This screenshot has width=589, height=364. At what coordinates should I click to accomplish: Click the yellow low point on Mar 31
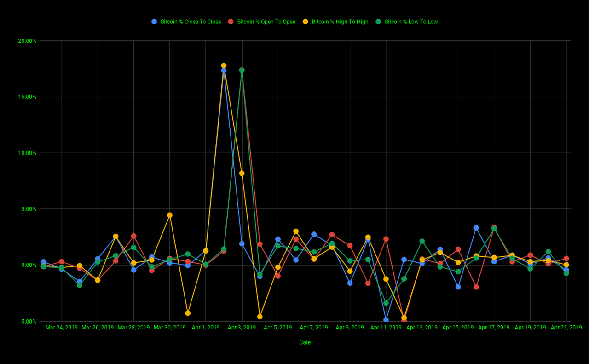(188, 313)
